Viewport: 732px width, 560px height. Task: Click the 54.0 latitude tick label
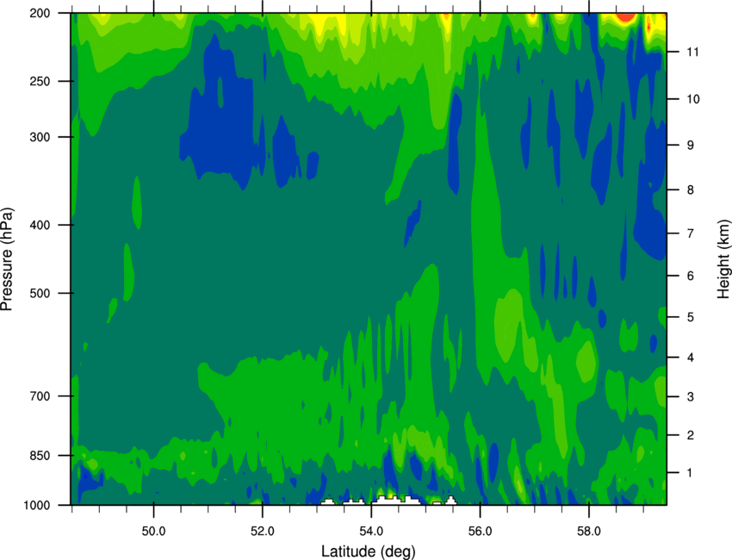point(371,532)
